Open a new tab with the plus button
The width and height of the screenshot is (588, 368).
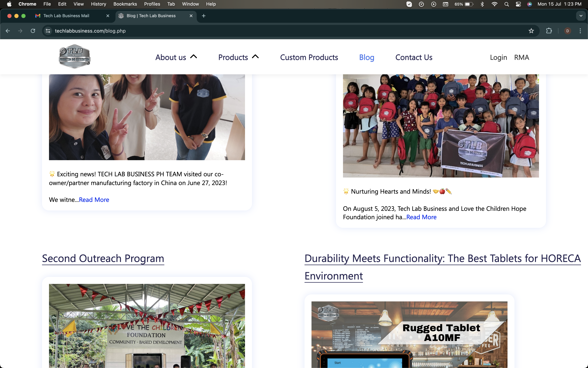click(x=204, y=16)
